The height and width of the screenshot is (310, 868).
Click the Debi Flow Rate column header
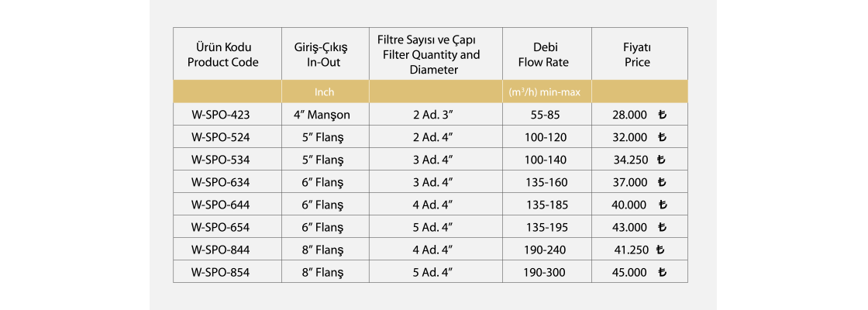[546, 54]
